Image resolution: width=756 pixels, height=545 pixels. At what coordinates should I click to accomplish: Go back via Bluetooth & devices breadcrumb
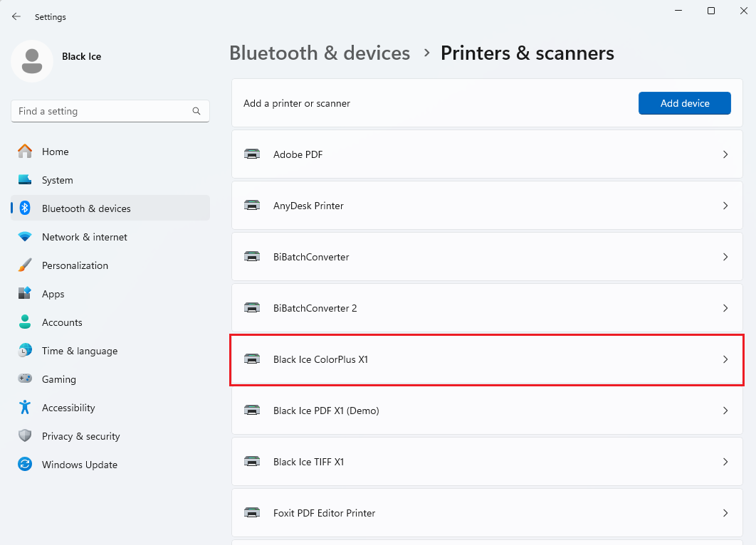tap(320, 53)
